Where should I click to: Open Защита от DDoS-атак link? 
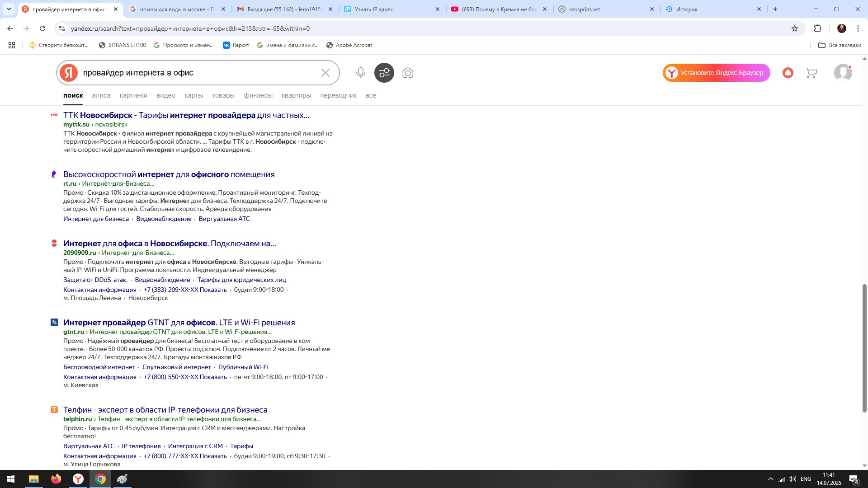95,280
